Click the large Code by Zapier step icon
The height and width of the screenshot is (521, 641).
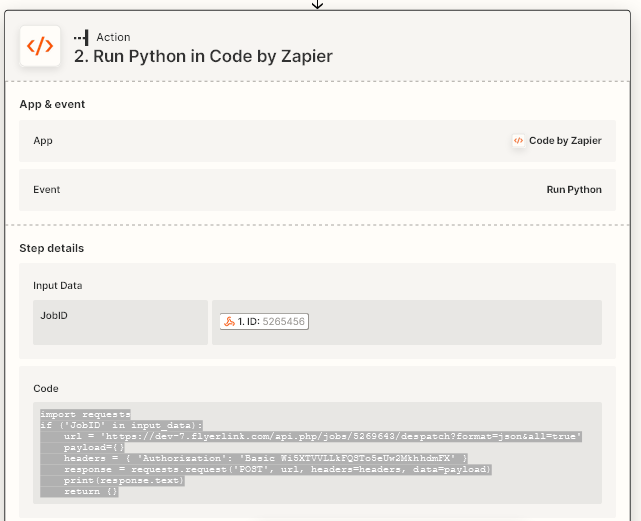pyautogui.click(x=40, y=46)
